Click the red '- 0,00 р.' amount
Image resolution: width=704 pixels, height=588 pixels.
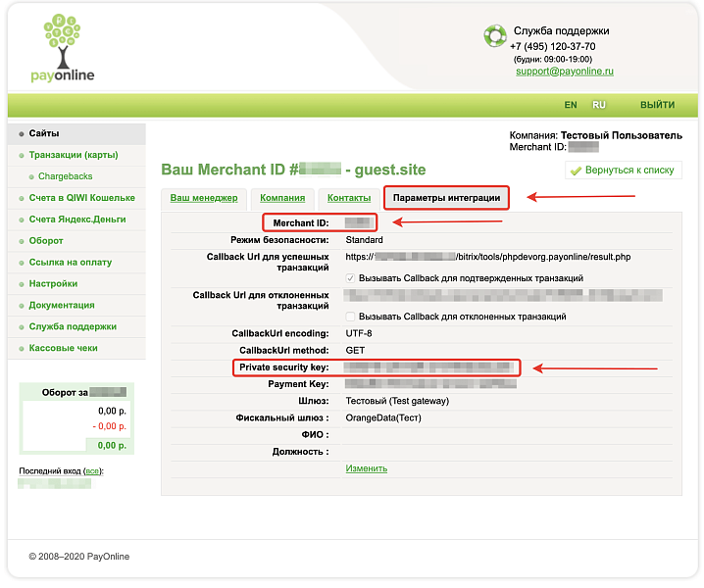click(x=110, y=426)
